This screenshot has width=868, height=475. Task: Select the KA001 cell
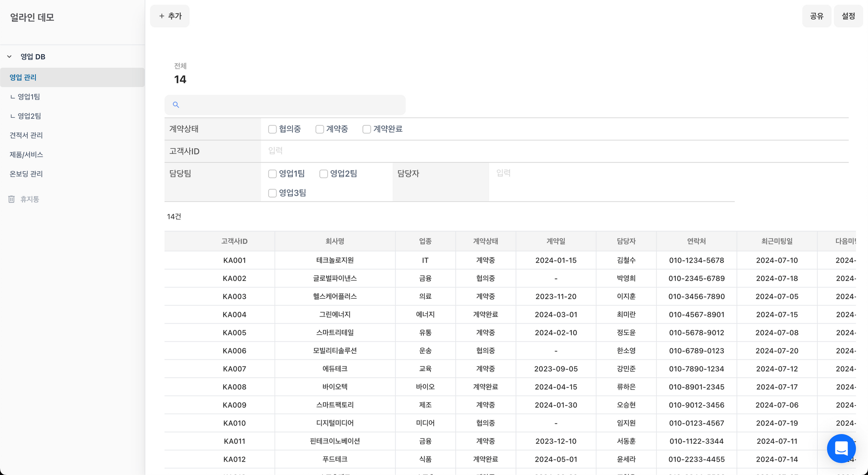pyautogui.click(x=234, y=260)
